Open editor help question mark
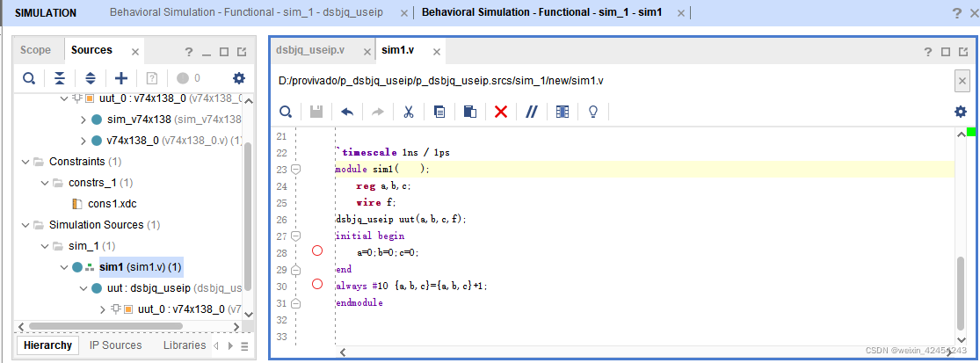Image resolution: width=980 pixels, height=363 pixels. point(928,52)
